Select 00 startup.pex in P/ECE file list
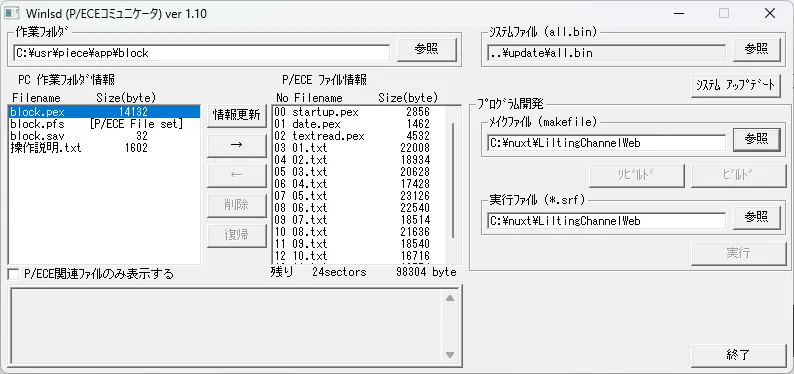 pyautogui.click(x=359, y=112)
